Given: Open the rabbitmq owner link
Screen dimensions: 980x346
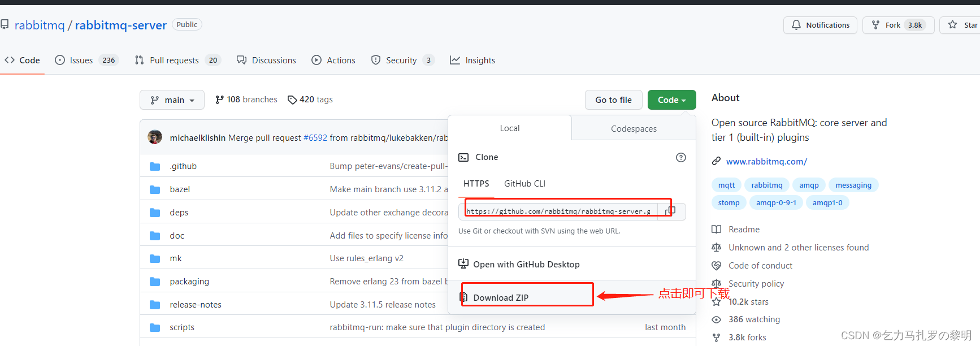Looking at the screenshot, I should [x=40, y=25].
